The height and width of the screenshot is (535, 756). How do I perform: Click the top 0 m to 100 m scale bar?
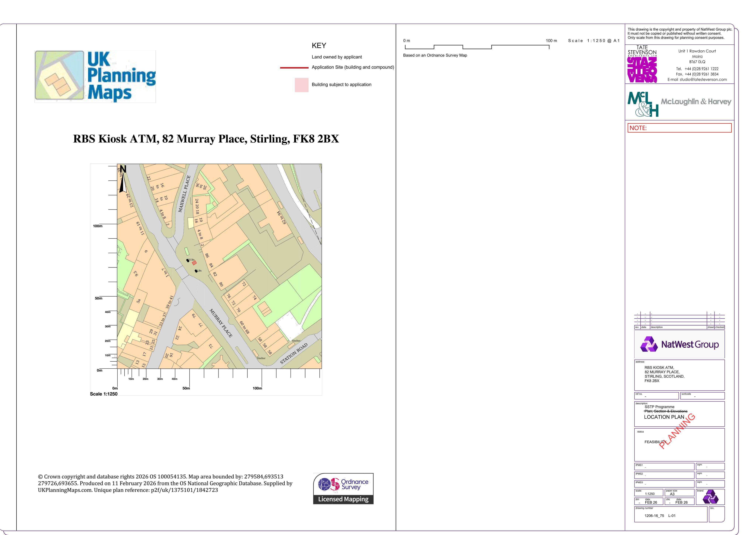click(477, 47)
